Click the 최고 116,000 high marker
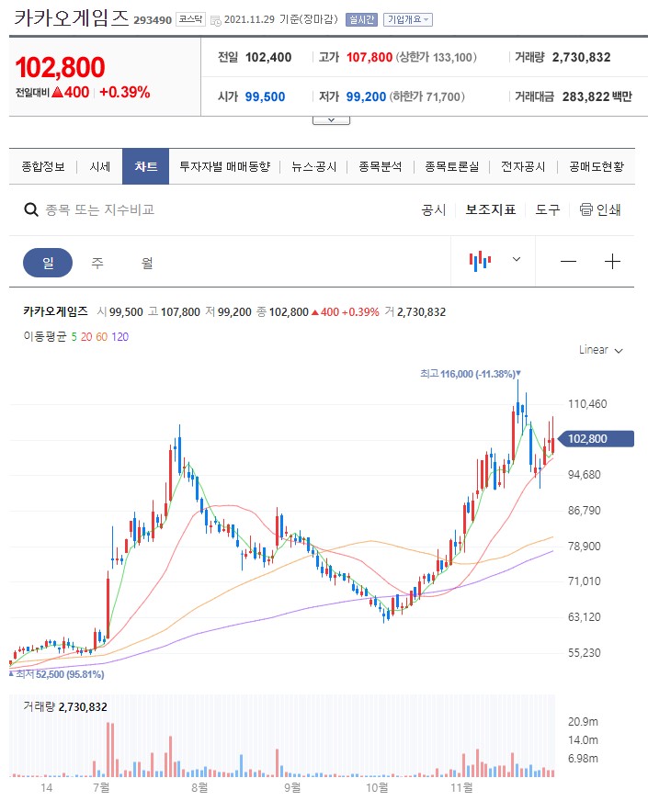This screenshot has height=812, width=648. click(471, 374)
